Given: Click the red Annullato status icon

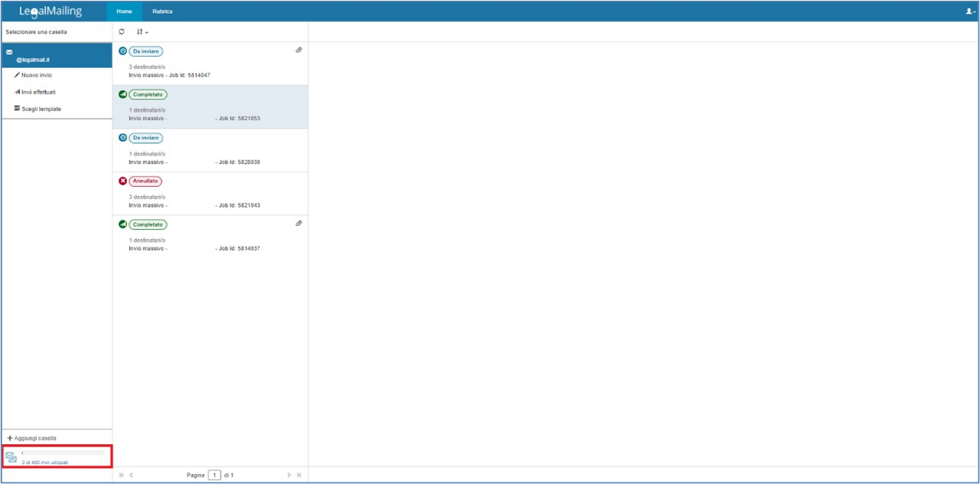Looking at the screenshot, I should point(122,181).
